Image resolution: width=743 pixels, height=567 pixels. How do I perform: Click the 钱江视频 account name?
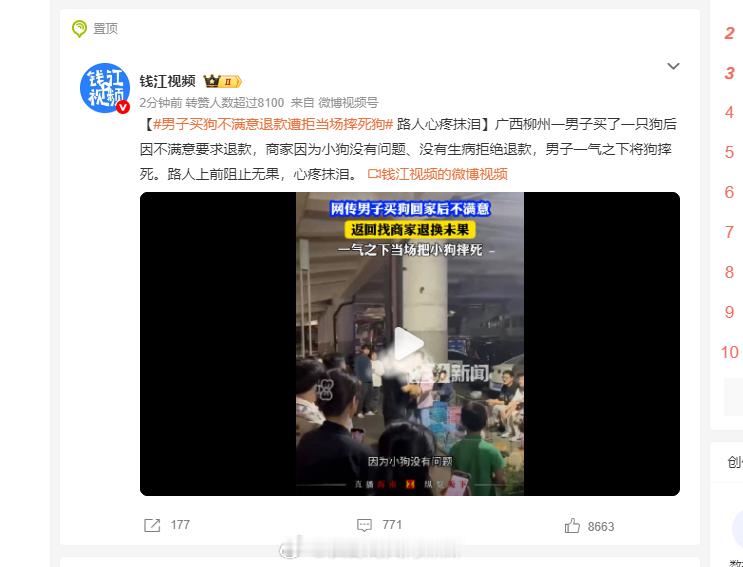click(x=168, y=81)
